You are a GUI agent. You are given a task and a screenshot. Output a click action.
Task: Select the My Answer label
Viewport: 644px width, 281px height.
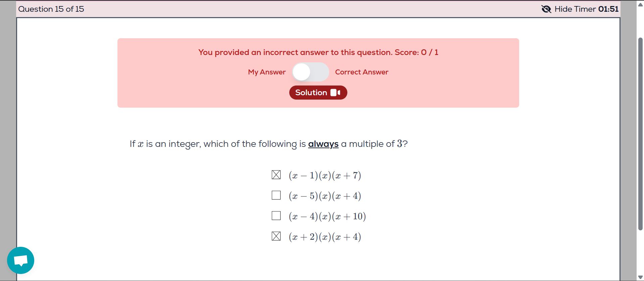tap(267, 72)
